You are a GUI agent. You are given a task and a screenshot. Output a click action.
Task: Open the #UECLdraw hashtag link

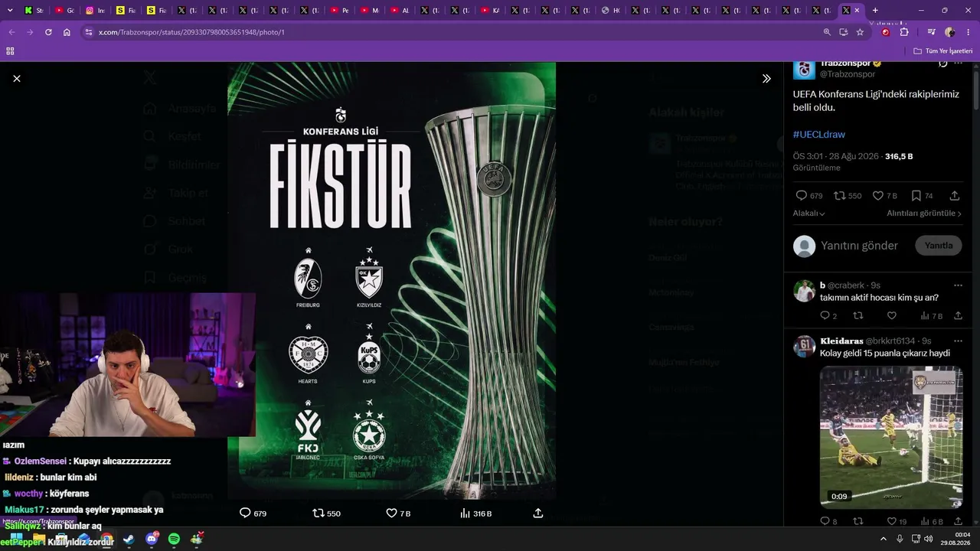coord(819,135)
